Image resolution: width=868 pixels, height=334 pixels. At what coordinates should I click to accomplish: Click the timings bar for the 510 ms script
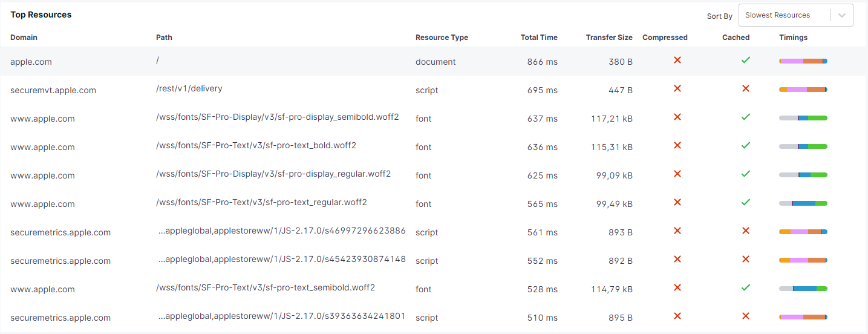coord(803,317)
